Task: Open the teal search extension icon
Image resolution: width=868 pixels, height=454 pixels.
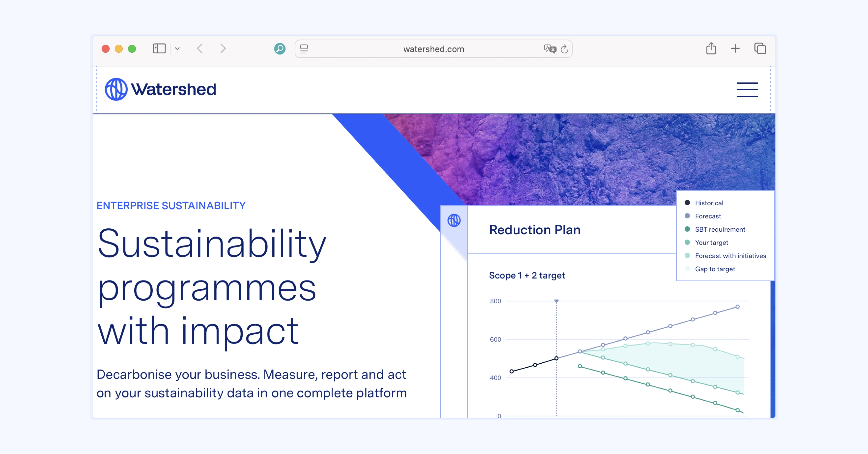Action: 280,49
